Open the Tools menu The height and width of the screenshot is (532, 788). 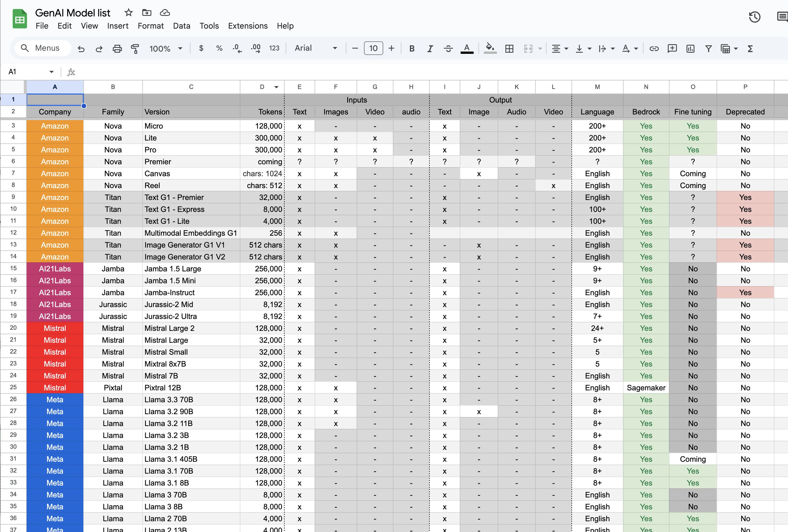(209, 26)
